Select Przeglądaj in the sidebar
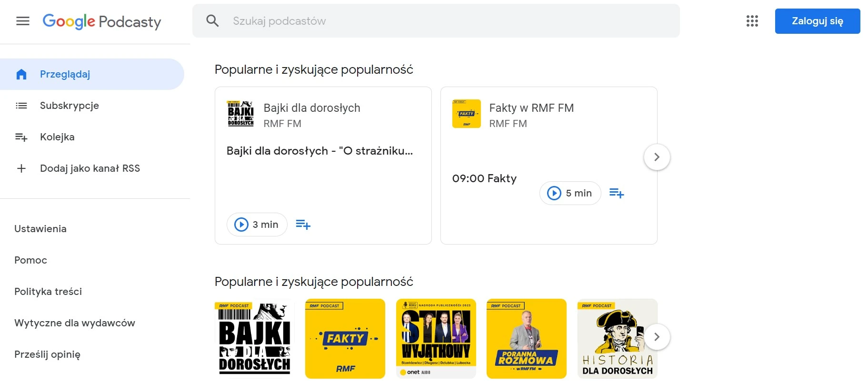Screen dimensions: 868x382 (65, 74)
